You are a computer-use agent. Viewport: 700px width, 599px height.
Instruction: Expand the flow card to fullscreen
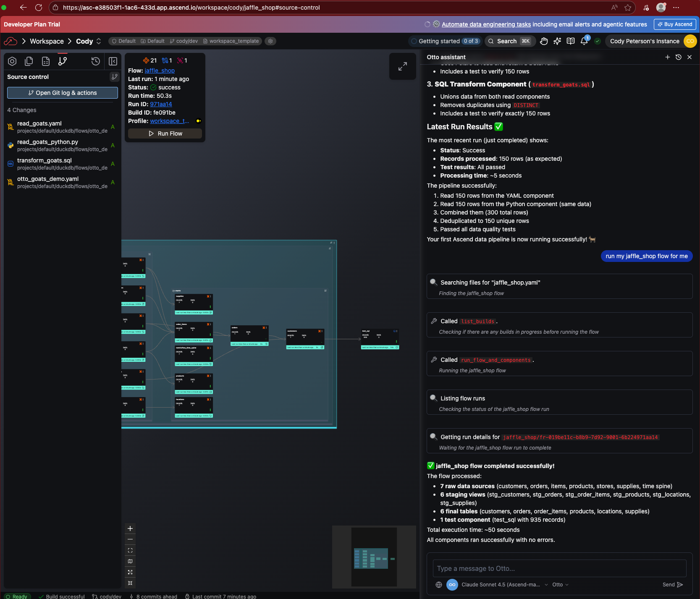pyautogui.click(x=402, y=66)
